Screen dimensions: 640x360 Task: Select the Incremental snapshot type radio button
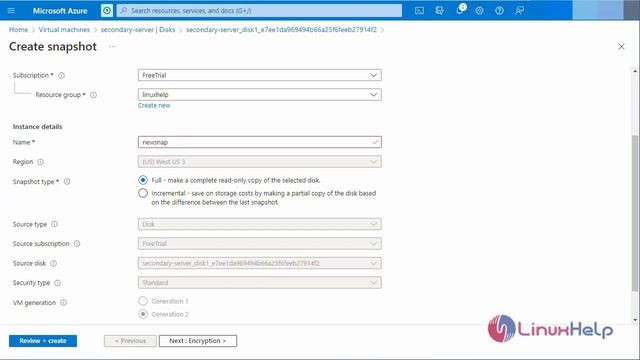(x=143, y=193)
